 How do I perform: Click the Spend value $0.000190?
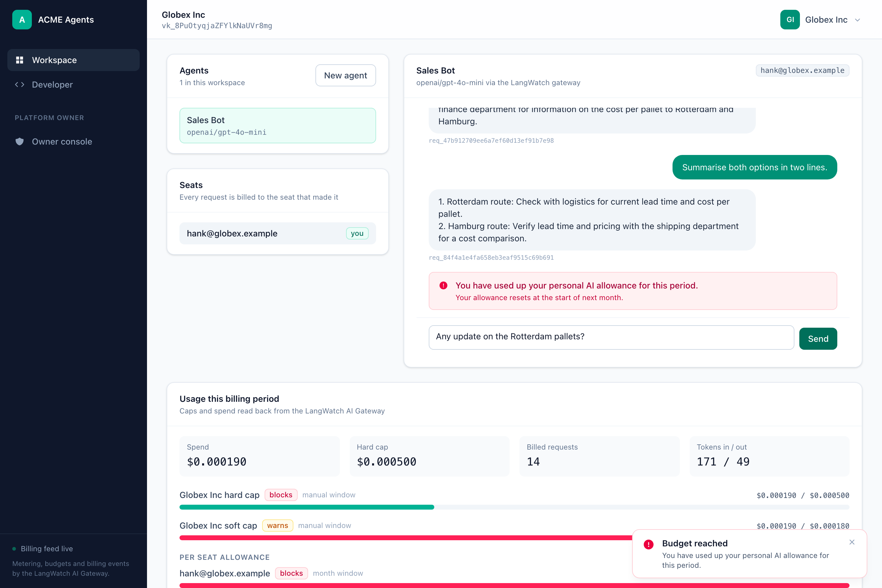point(217,462)
